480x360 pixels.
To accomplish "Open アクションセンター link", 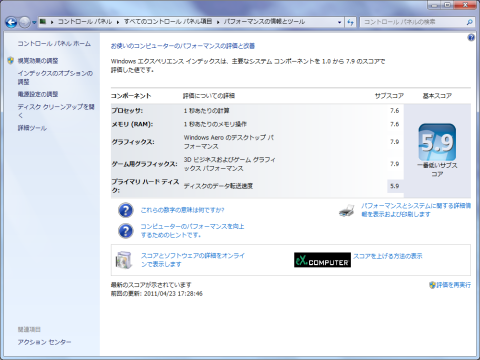I will point(44,342).
